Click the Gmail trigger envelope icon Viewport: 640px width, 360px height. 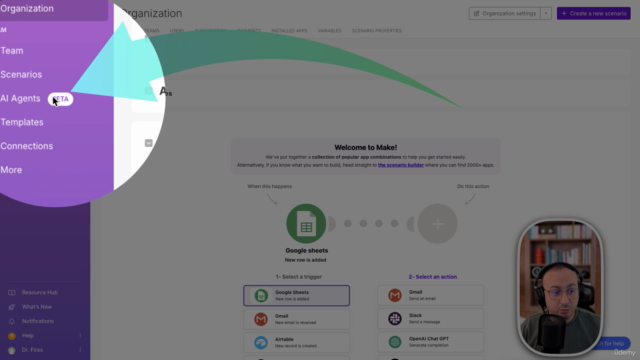click(x=261, y=319)
